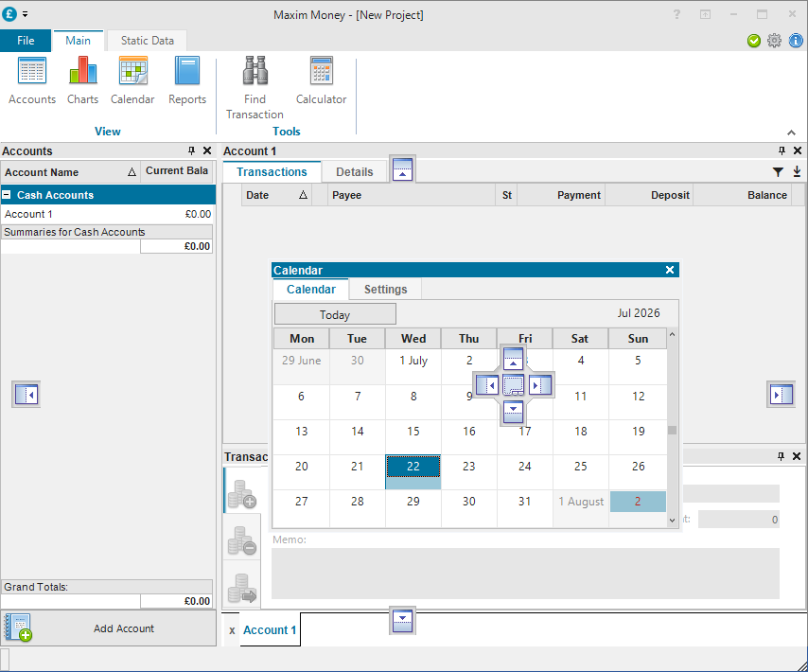
Task: Click the Add Account button
Action: 108,628
